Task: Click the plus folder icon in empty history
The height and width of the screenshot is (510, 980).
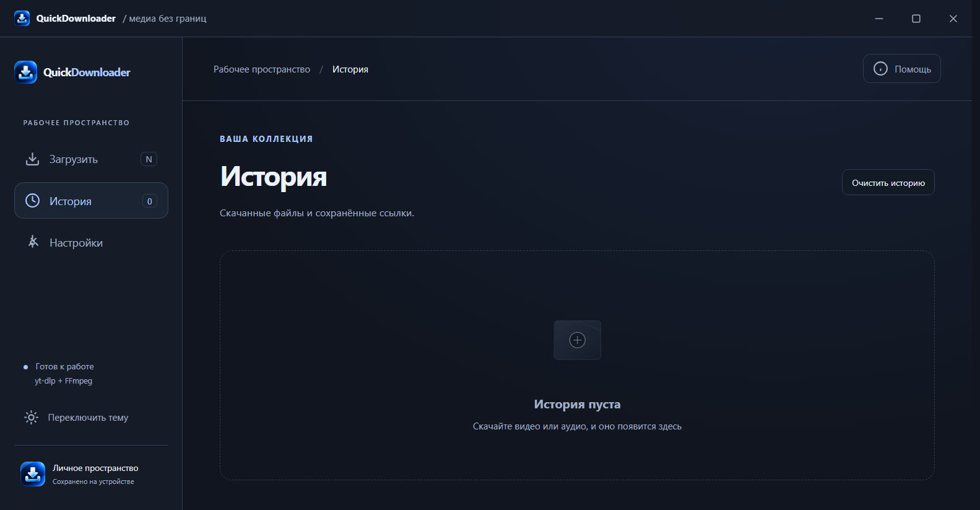Action: coord(577,340)
